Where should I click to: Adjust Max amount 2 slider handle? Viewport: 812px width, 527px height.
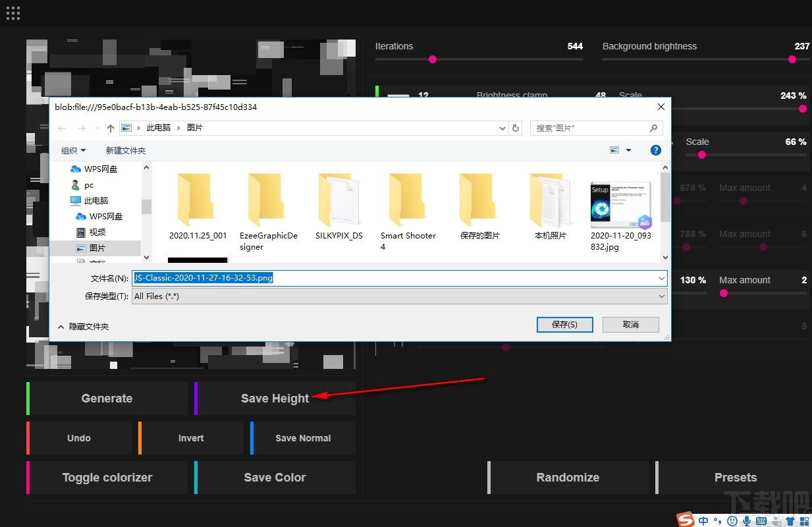point(724,293)
